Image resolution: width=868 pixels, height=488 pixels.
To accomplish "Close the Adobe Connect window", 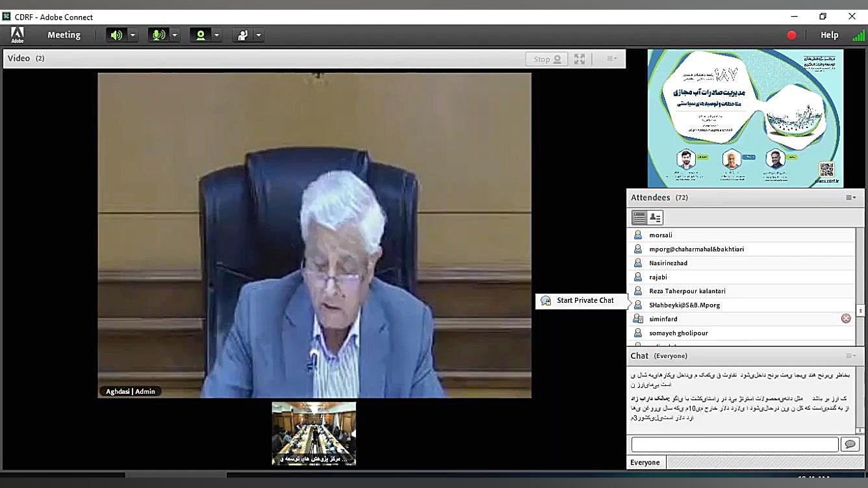I will [x=852, y=16].
